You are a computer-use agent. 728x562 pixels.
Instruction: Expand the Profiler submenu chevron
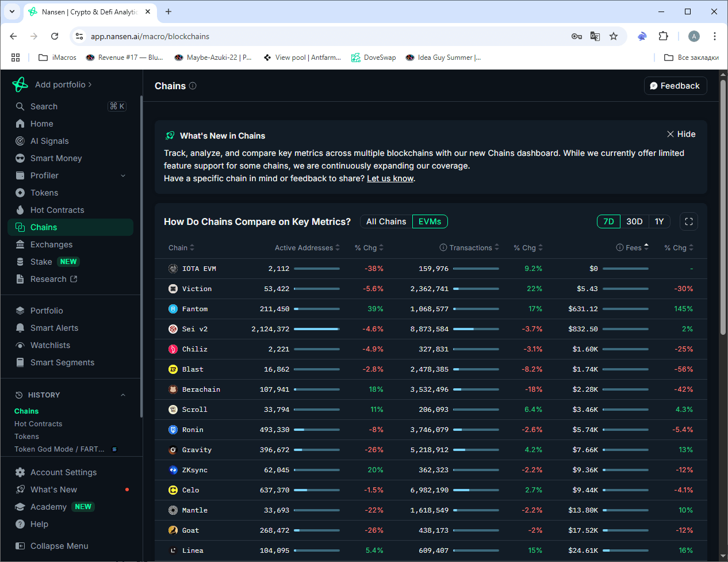(123, 175)
